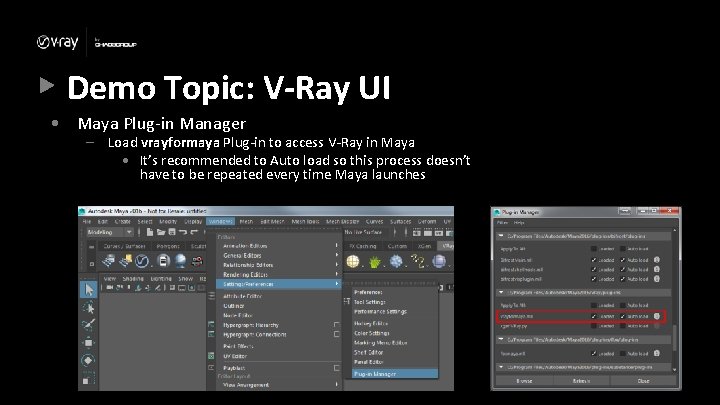This screenshot has height=405, width=720.
Task: Click the Redo arrow on status line
Action: tap(194, 232)
